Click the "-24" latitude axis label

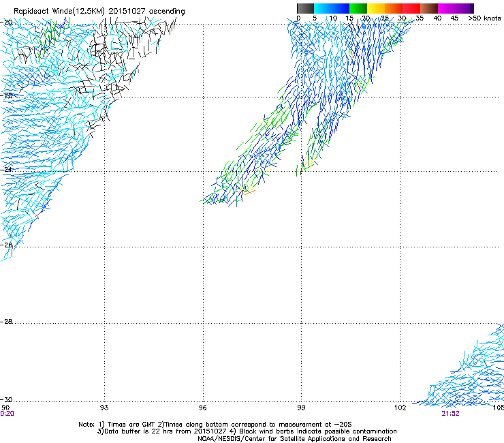7,170
